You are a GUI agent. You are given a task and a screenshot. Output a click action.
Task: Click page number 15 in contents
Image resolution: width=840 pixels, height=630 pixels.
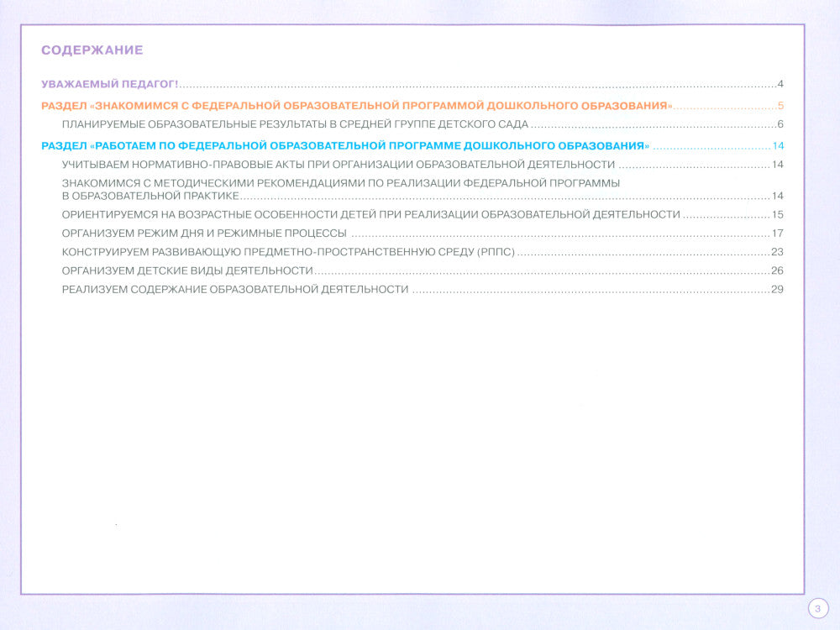coord(777,214)
